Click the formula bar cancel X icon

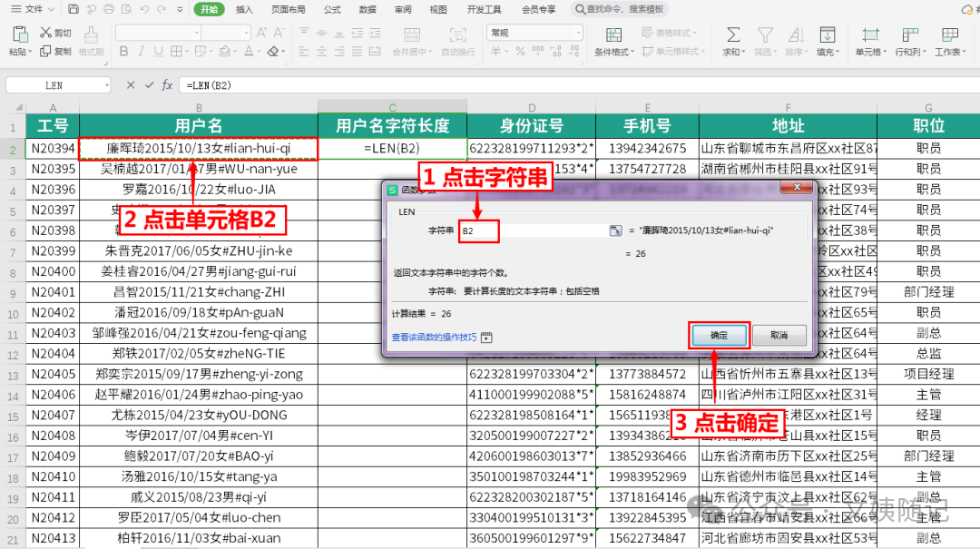pos(130,85)
